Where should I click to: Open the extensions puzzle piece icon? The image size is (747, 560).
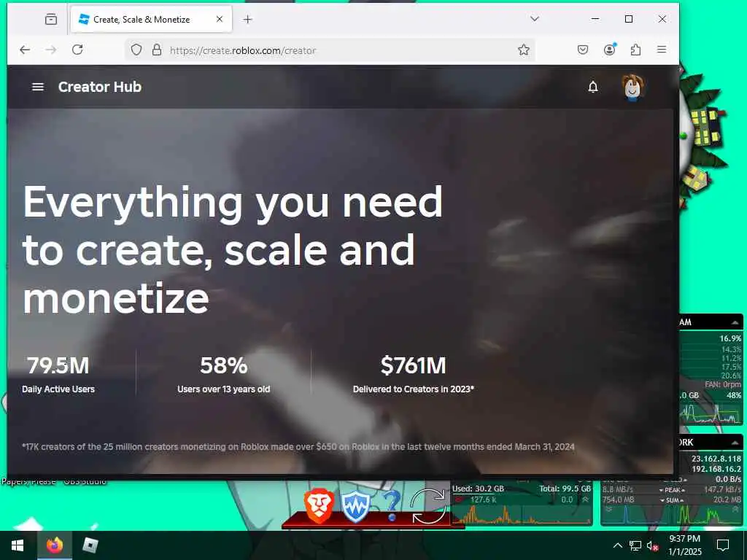(635, 50)
